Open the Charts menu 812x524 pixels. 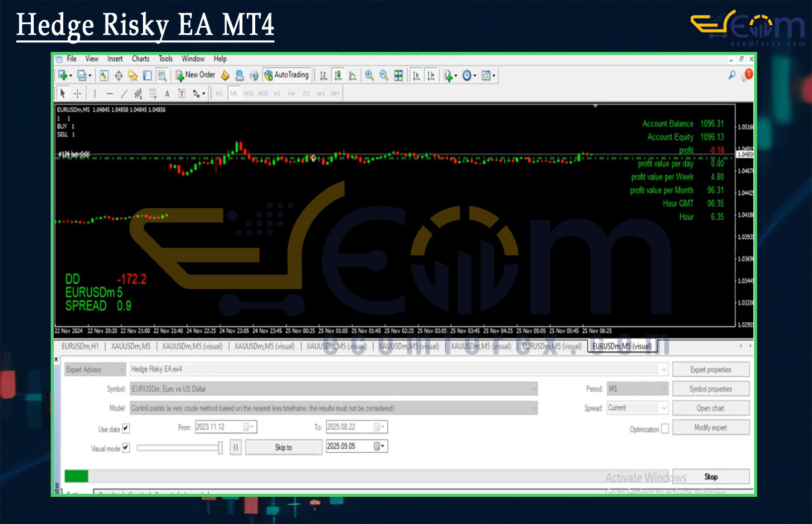coord(141,59)
